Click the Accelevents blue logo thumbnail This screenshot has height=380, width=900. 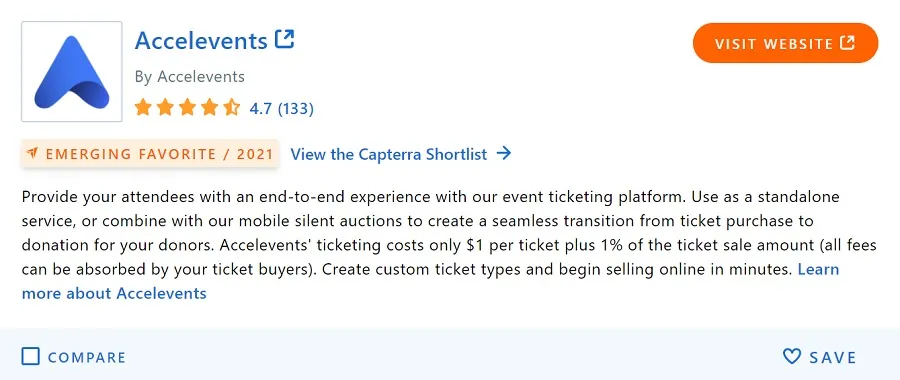(72, 72)
